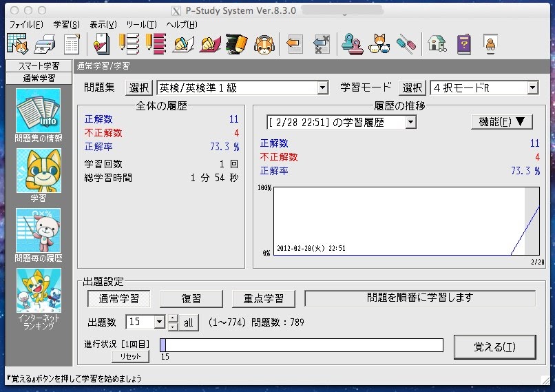Open the 表示(V) menu
Viewport: 555px width, 392px height.
[x=103, y=24]
